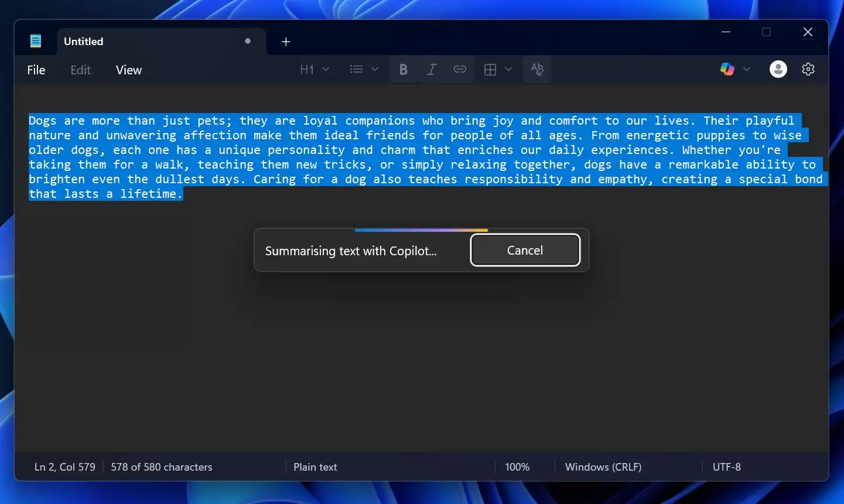Viewport: 844px width, 504px height.
Task: Open the File menu
Action: [36, 70]
